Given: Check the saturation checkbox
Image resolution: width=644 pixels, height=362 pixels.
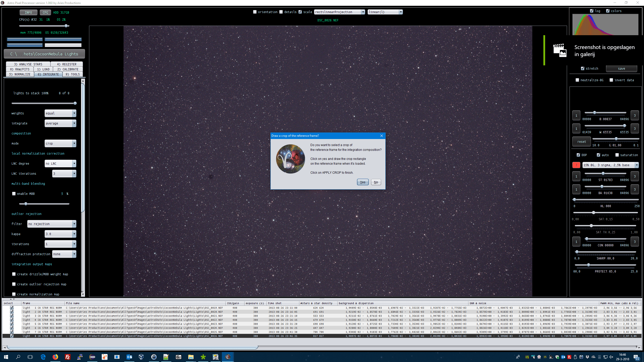Looking at the screenshot, I should click(617, 155).
